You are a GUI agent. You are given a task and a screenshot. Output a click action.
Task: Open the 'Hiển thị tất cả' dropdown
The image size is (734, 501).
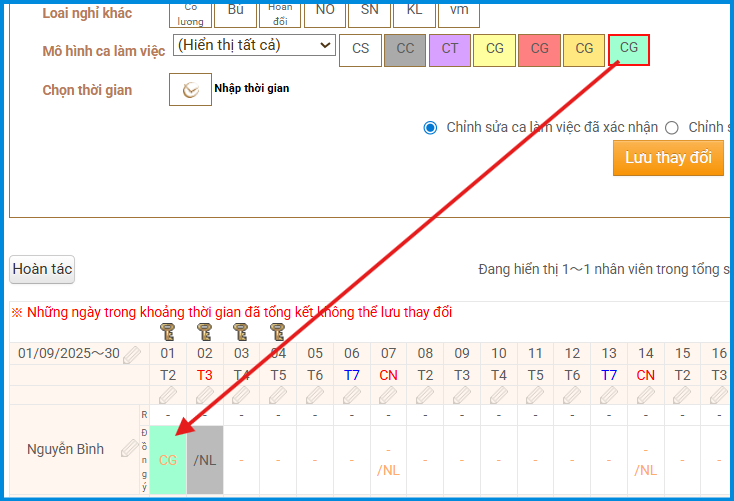(x=254, y=45)
